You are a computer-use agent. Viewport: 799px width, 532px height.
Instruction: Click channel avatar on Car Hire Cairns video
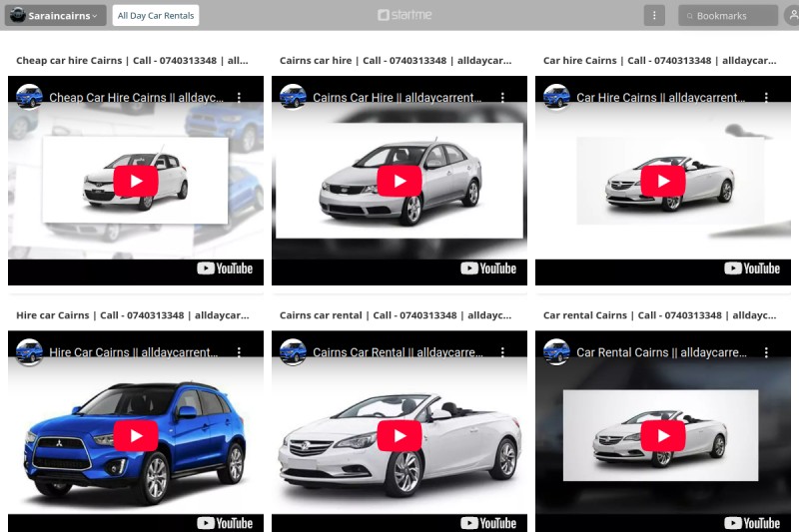point(556,97)
